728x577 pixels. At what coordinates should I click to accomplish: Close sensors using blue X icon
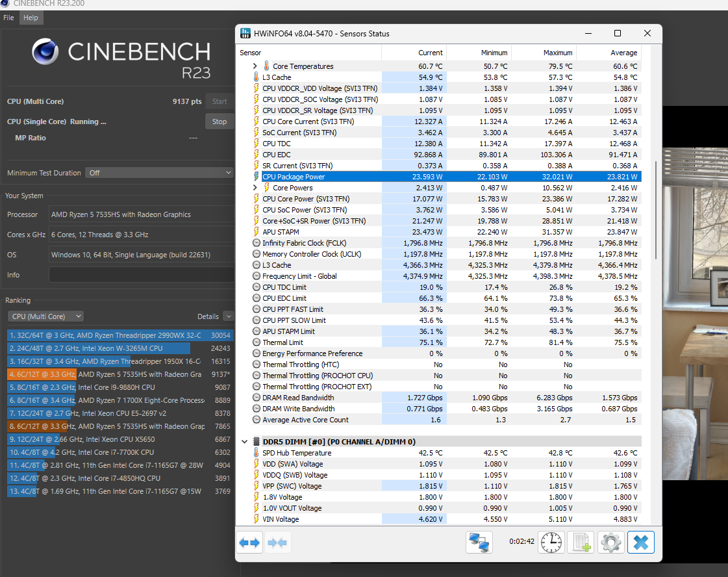(x=641, y=542)
